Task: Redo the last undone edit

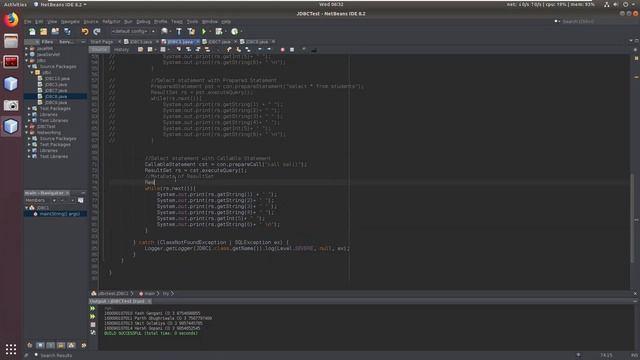Action: (x=97, y=31)
